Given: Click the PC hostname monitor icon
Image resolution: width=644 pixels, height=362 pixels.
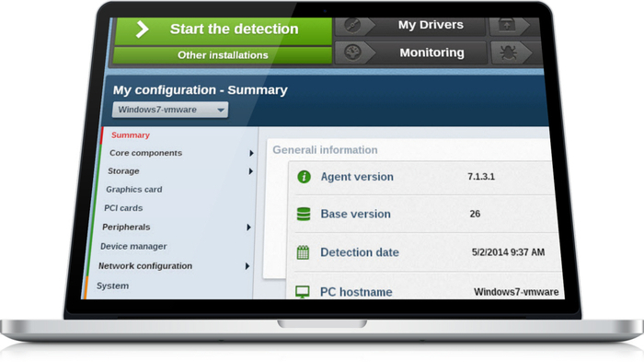Looking at the screenshot, I should (x=303, y=292).
